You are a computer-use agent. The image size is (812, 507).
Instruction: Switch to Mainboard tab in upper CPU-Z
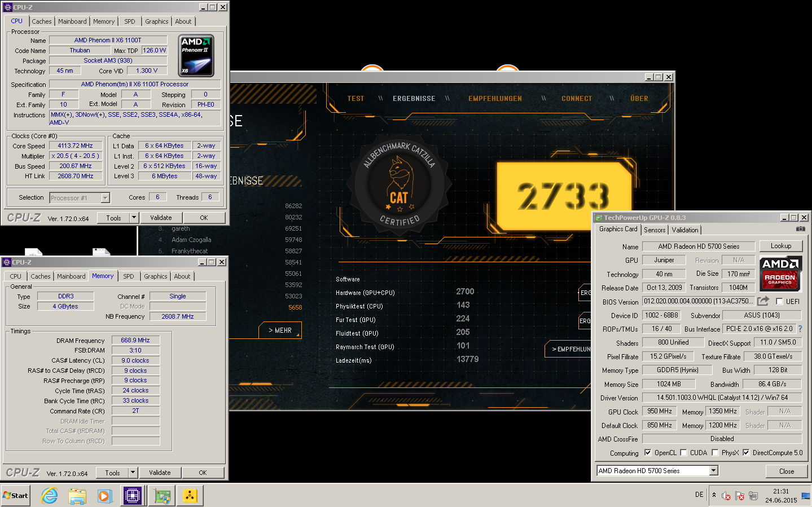pyautogui.click(x=73, y=21)
